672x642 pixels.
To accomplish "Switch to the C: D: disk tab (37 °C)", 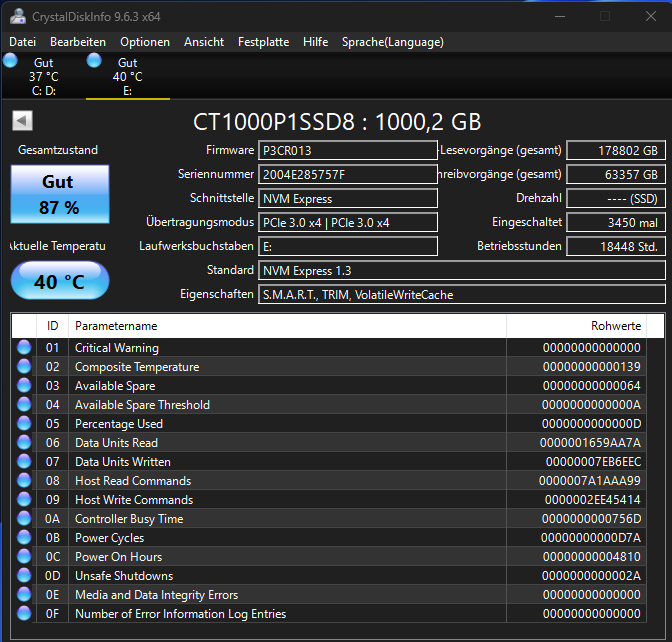I will [x=44, y=76].
